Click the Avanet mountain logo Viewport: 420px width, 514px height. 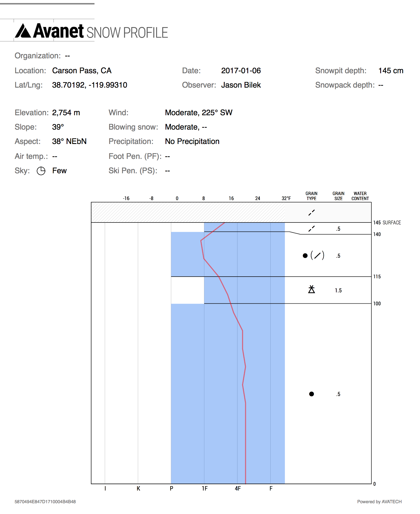23,31
